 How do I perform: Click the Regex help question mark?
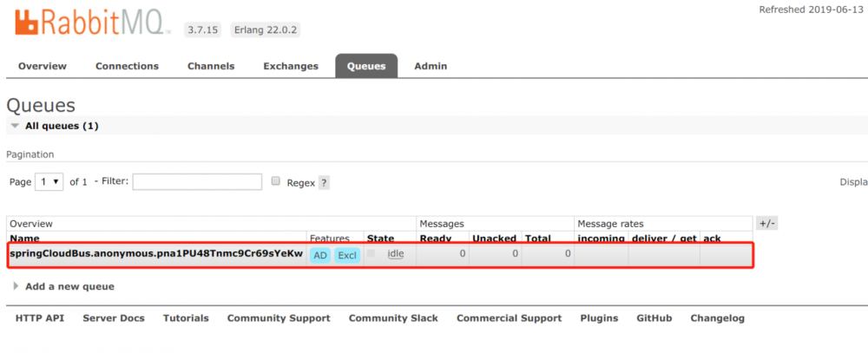[x=324, y=183]
